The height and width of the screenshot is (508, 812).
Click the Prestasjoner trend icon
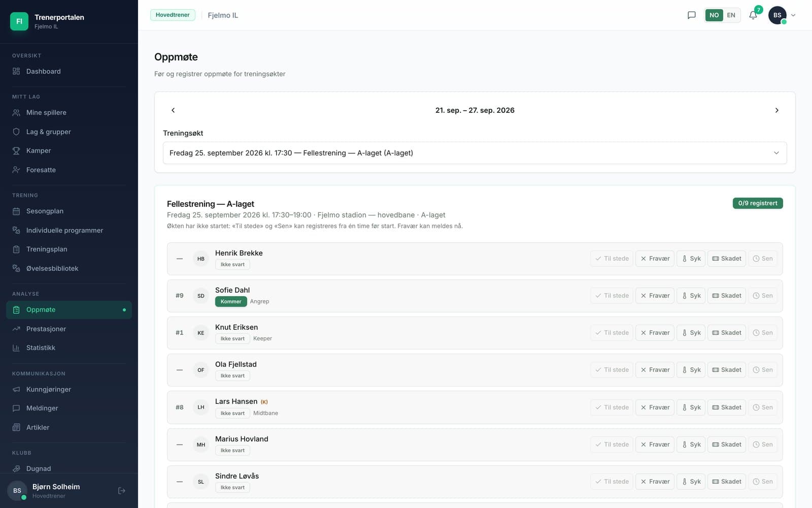16,329
